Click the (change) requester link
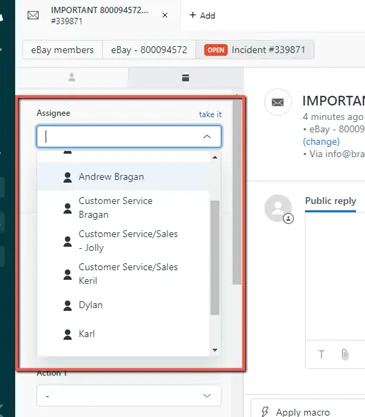 pyautogui.click(x=321, y=142)
